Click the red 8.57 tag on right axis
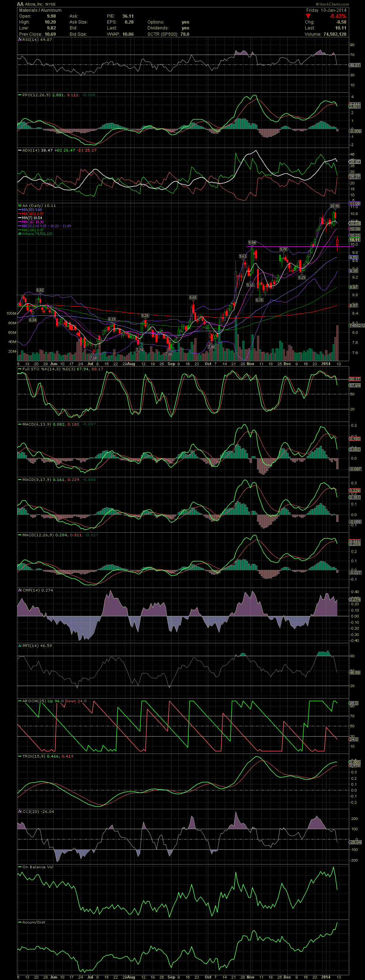 (354, 305)
